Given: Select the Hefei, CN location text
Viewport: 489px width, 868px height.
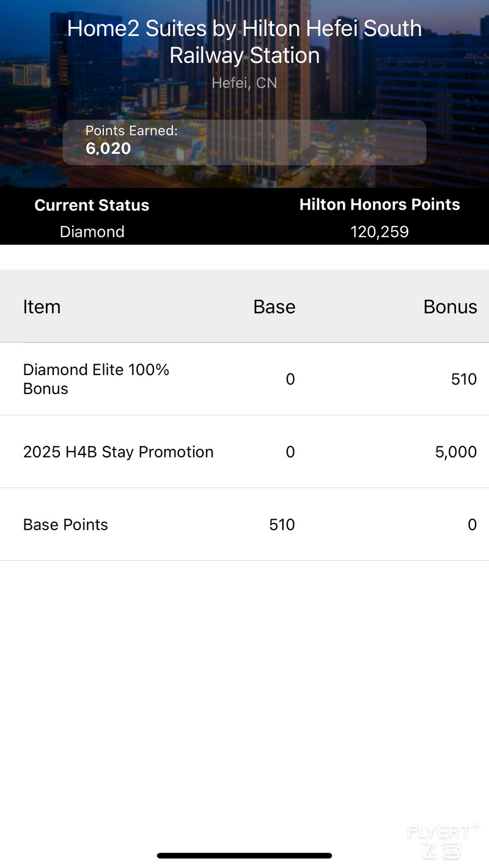Looking at the screenshot, I should pyautogui.click(x=244, y=82).
